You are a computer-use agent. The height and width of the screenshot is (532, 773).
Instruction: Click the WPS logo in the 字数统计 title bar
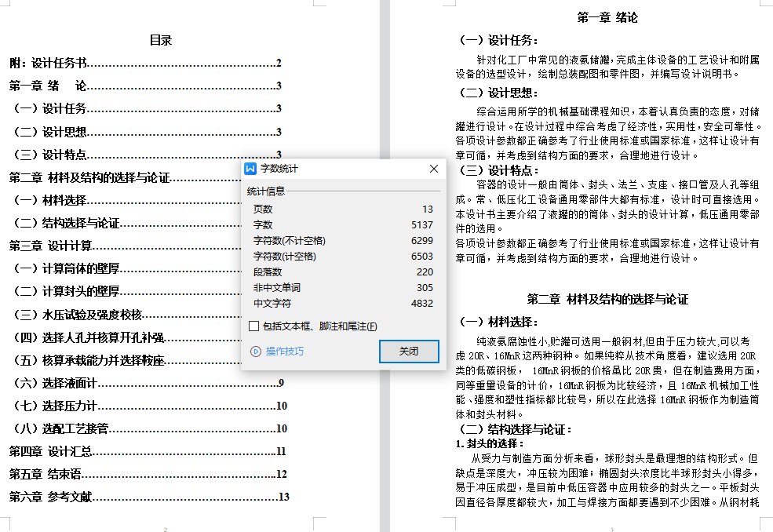(250, 169)
